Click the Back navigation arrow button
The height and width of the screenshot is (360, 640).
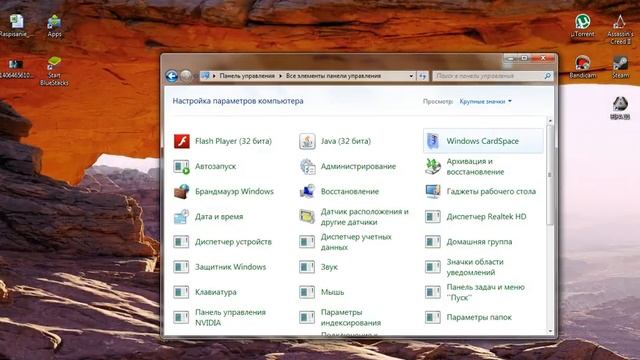click(172, 76)
